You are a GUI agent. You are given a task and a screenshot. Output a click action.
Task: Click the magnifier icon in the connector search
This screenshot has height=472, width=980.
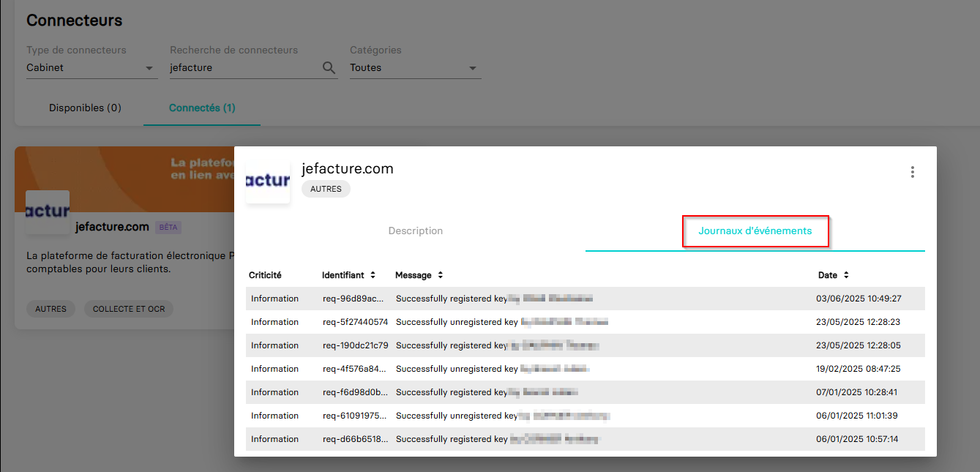tap(329, 68)
